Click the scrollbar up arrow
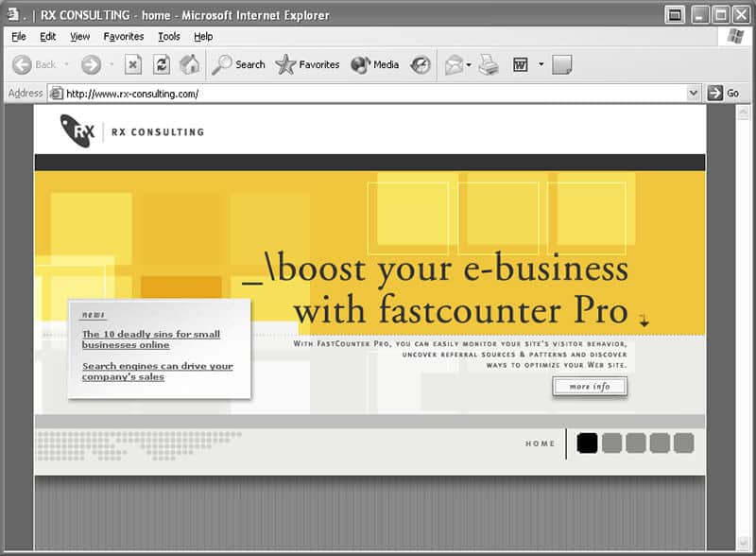The height and width of the screenshot is (556, 756). (743, 113)
